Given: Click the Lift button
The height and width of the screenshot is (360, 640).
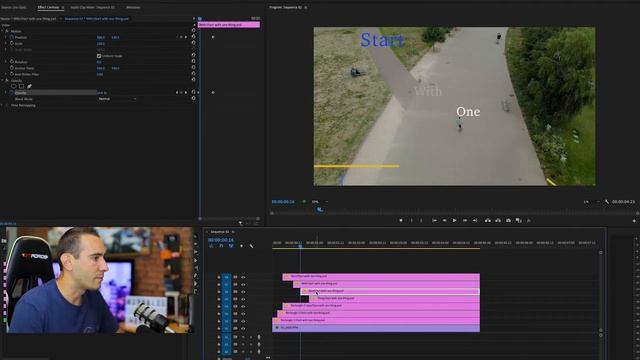Looking at the screenshot, I should [488, 220].
